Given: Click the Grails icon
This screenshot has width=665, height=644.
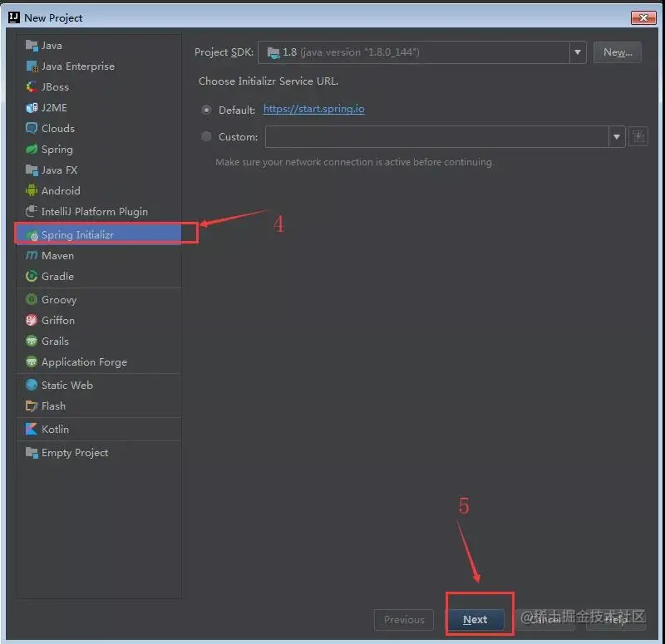Looking at the screenshot, I should click(32, 341).
